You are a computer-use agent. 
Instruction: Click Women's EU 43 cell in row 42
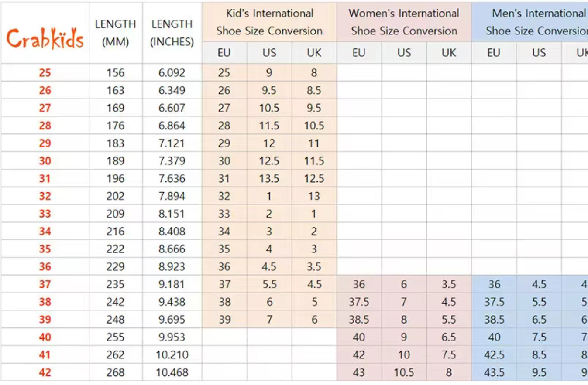tap(359, 372)
